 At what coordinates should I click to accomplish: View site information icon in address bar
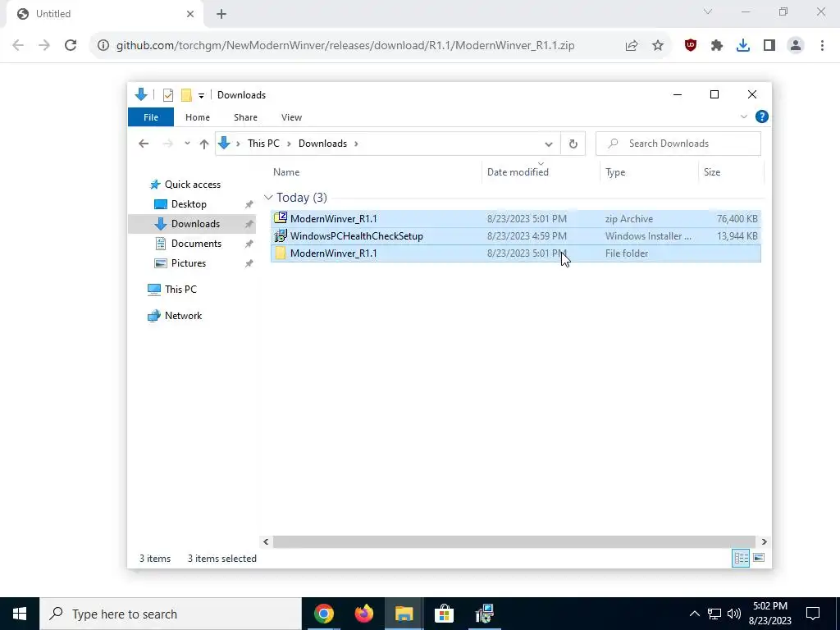click(103, 46)
